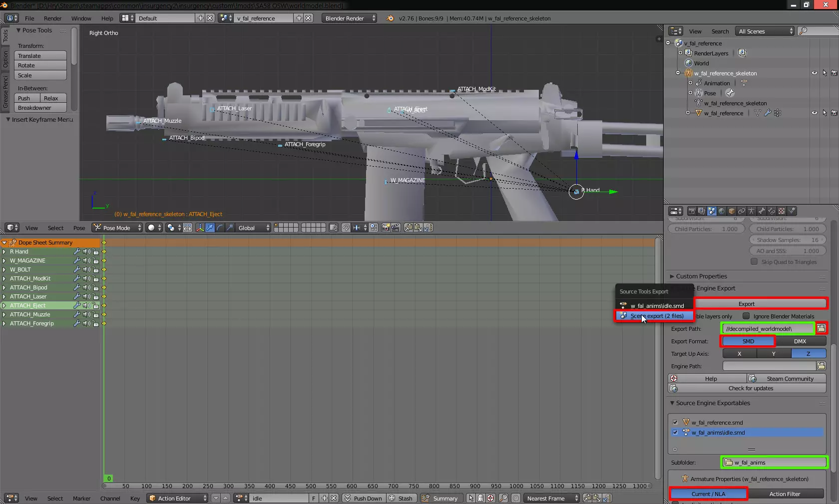The width and height of the screenshot is (839, 504).
Task: Expand the ATTACH_Bipod channel
Action: [4, 287]
